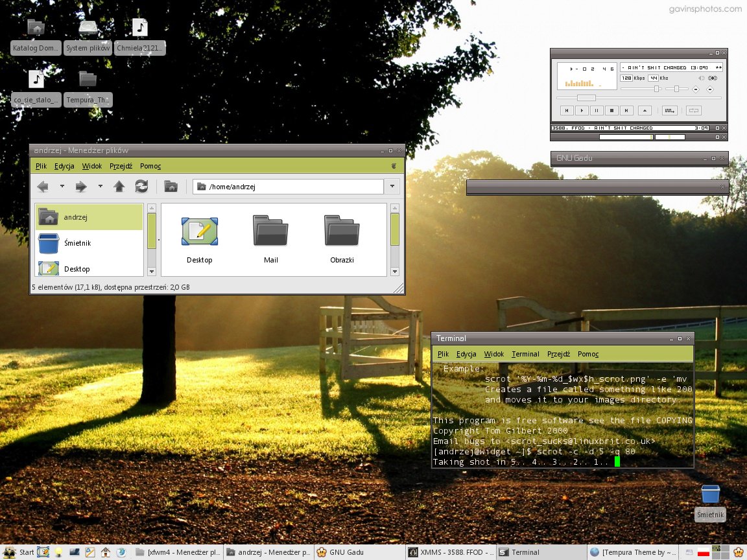Select Chmiela2121 music file on desktop

tap(139, 37)
